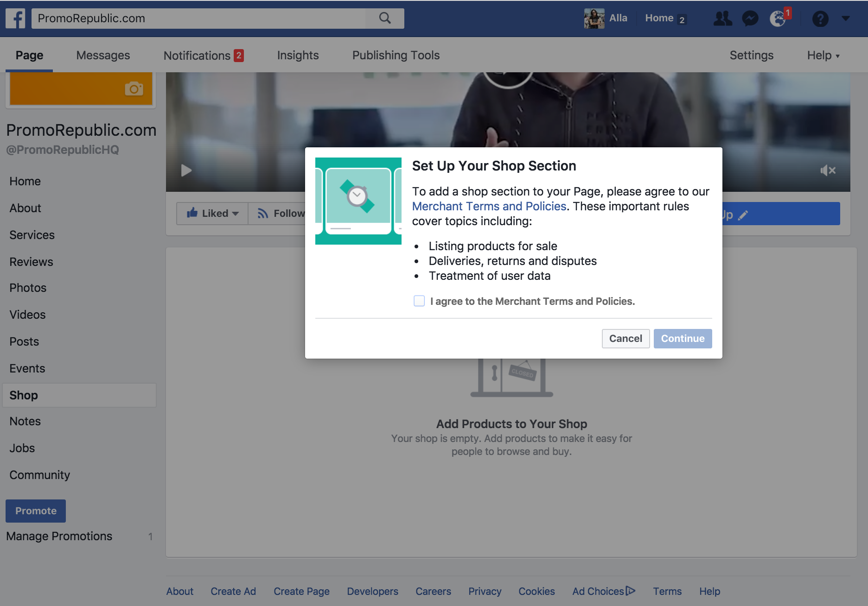Go to Home in top bar
The width and height of the screenshot is (868, 606).
coord(659,18)
